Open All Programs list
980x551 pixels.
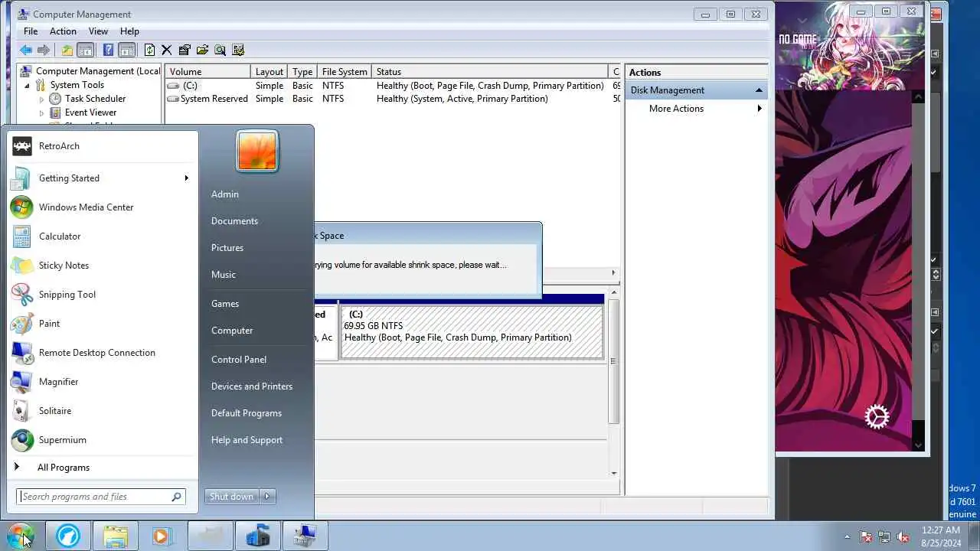(103, 468)
